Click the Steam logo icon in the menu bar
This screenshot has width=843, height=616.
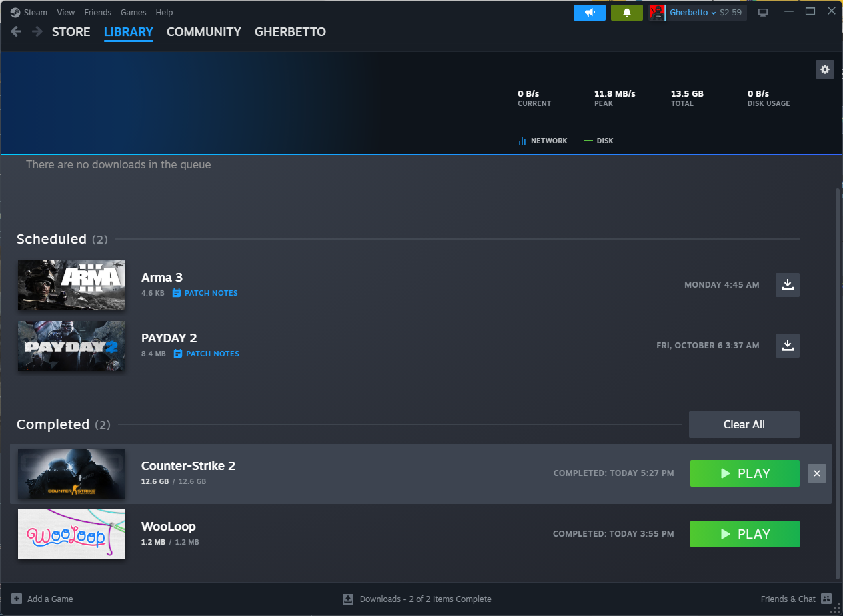[x=15, y=13]
